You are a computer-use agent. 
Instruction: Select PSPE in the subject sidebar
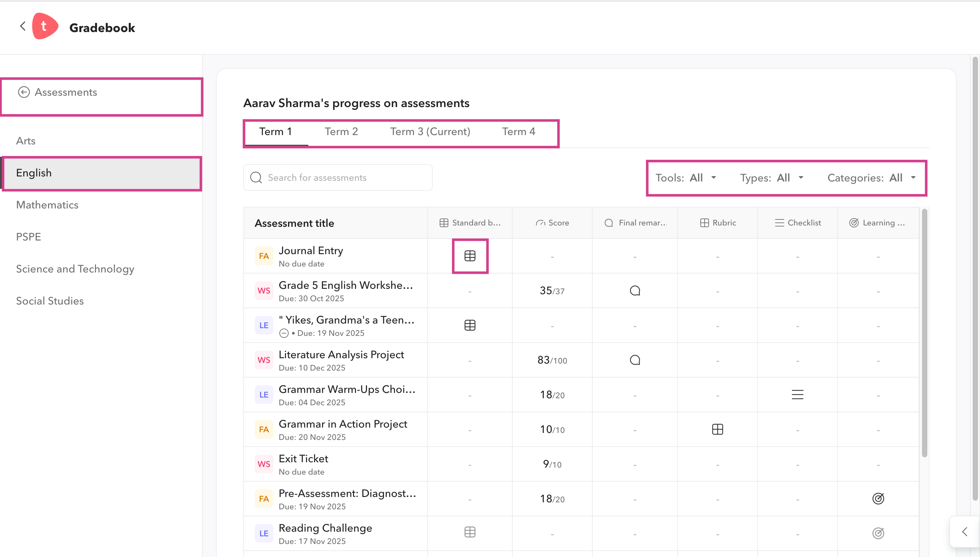101,237
